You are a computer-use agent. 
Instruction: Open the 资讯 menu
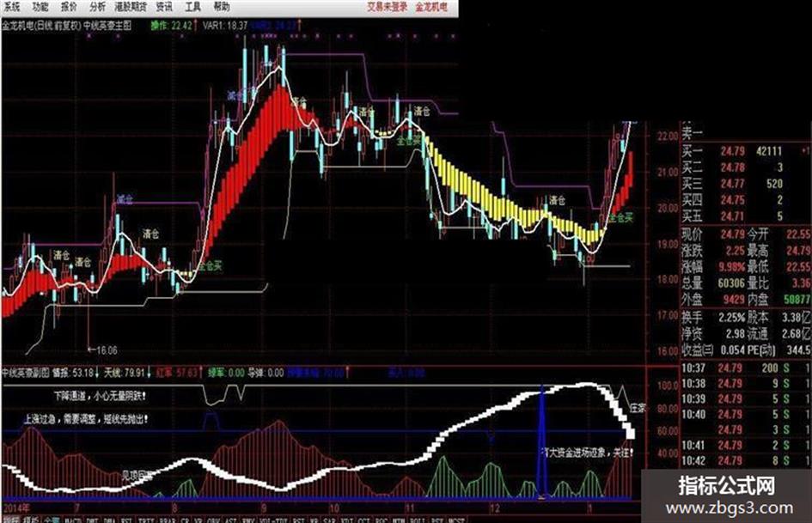tap(164, 7)
